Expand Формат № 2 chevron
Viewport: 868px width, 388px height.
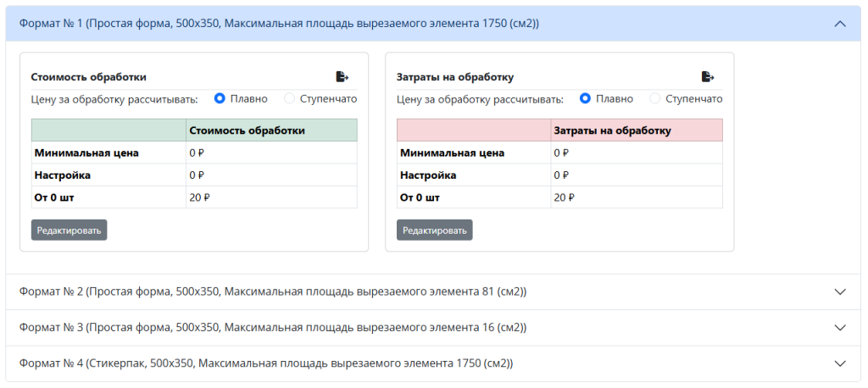(x=840, y=291)
